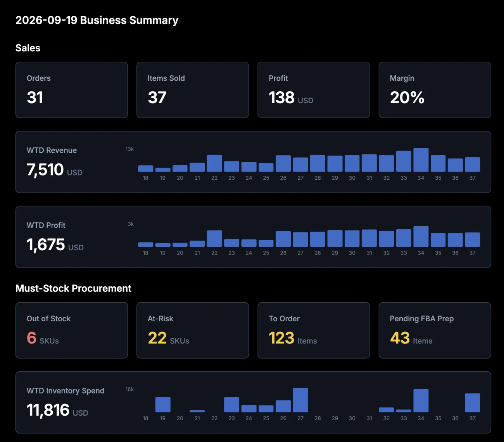Click the 'Margin' card label

(x=402, y=78)
